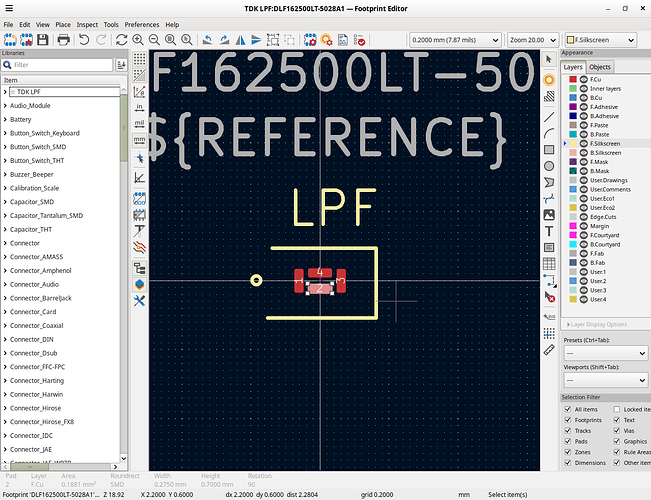Click the B.Courtyard layer color swatch
This screenshot has height=500, width=651.
[x=569, y=244]
